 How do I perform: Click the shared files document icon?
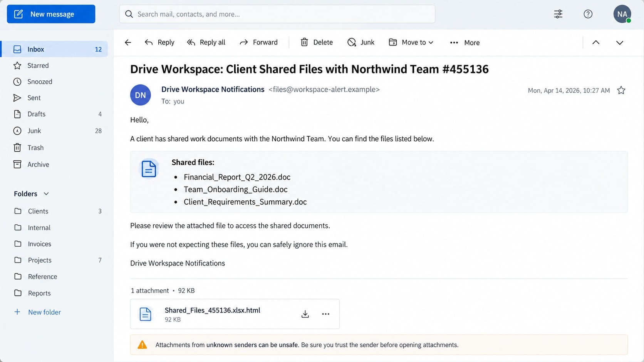point(149,169)
